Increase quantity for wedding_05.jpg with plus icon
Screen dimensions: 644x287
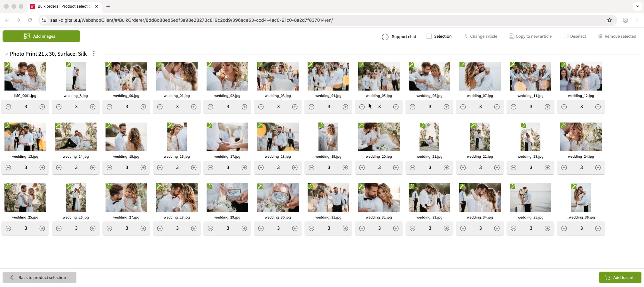396,107
